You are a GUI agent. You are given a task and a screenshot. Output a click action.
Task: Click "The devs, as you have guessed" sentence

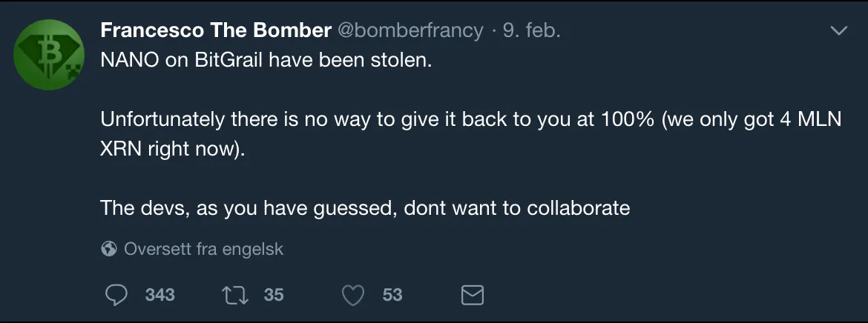coord(365,208)
